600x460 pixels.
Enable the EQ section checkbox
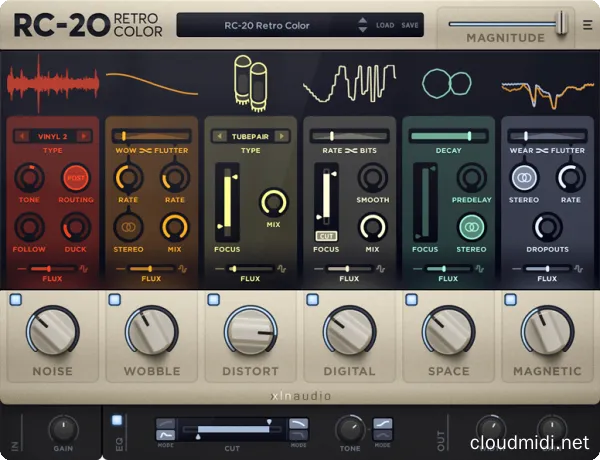point(118,420)
